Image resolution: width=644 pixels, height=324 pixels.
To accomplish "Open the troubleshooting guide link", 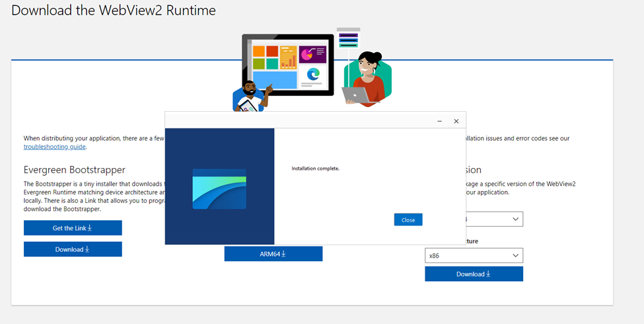I will 54,147.
